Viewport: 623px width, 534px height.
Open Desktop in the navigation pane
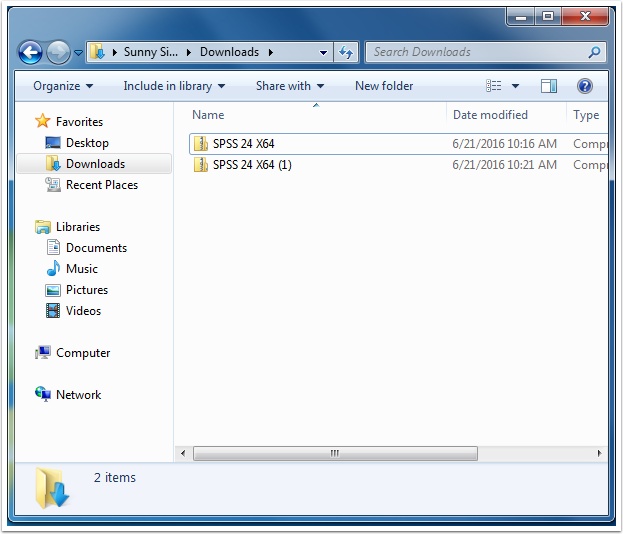click(87, 143)
